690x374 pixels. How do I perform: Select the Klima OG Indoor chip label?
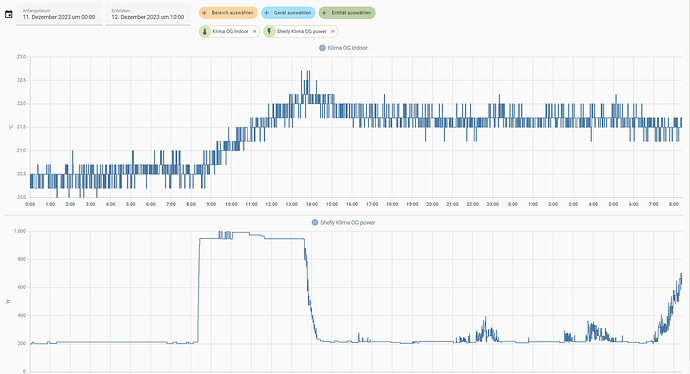click(231, 32)
